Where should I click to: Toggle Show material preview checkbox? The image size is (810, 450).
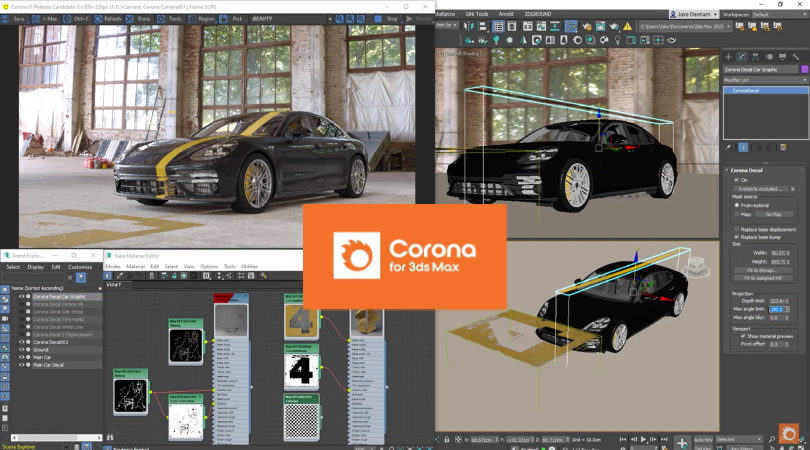(743, 336)
